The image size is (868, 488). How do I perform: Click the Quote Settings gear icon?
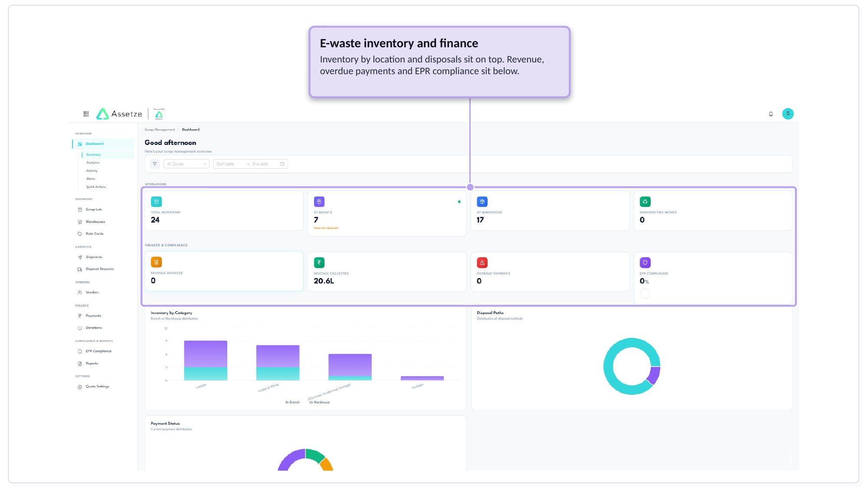(80, 387)
